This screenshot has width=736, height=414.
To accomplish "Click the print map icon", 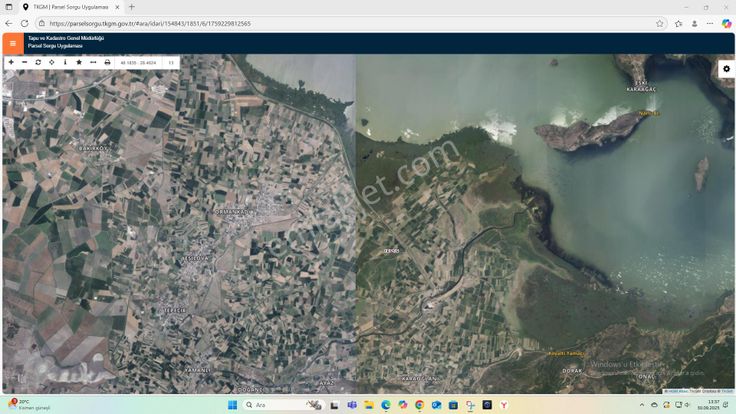I will click(107, 62).
